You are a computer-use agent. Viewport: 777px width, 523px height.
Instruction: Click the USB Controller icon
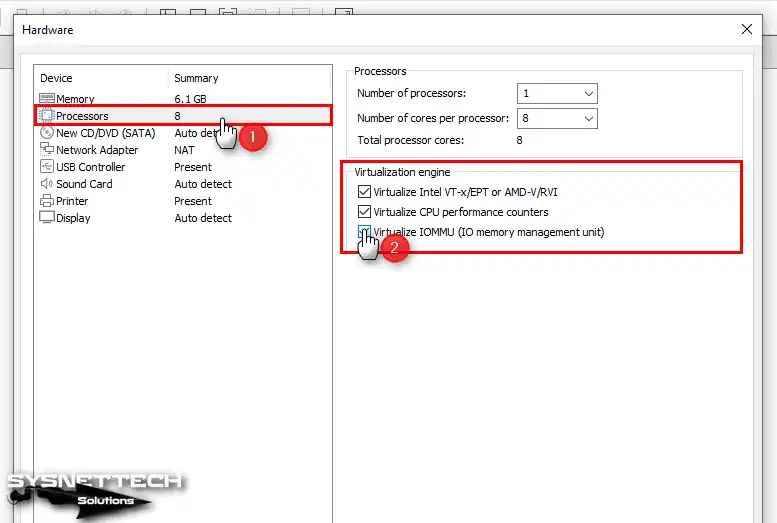coord(47,167)
